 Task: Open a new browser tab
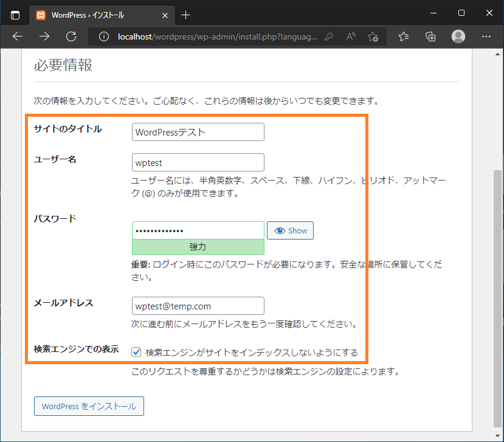[185, 15]
